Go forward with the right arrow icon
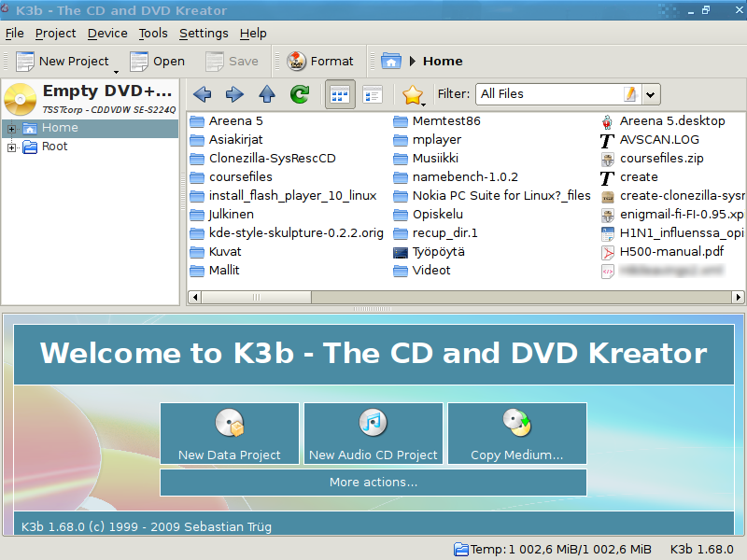The image size is (747, 560). coord(234,94)
